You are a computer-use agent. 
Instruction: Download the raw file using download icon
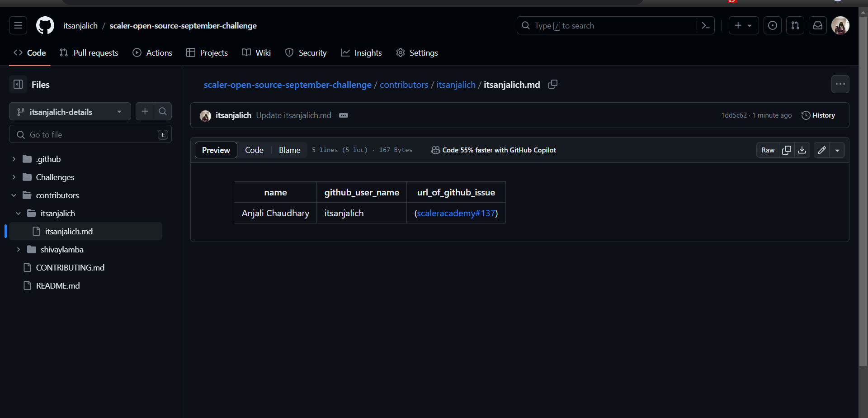pos(802,150)
